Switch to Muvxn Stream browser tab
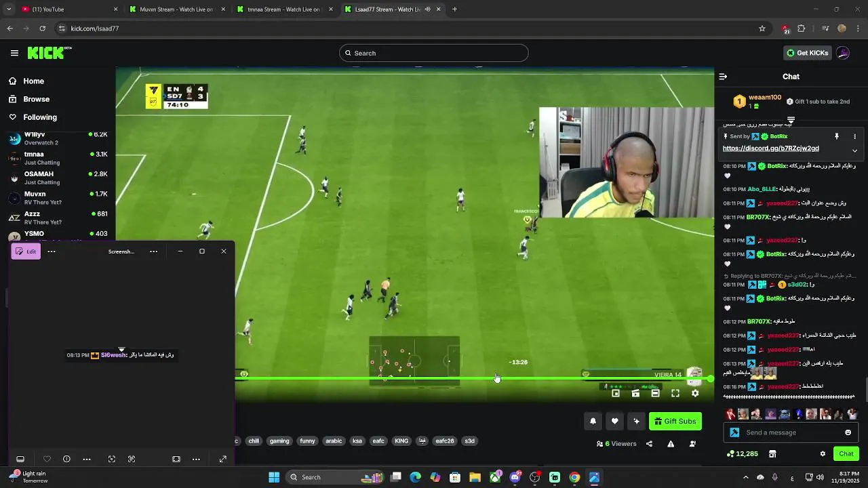 (x=176, y=9)
